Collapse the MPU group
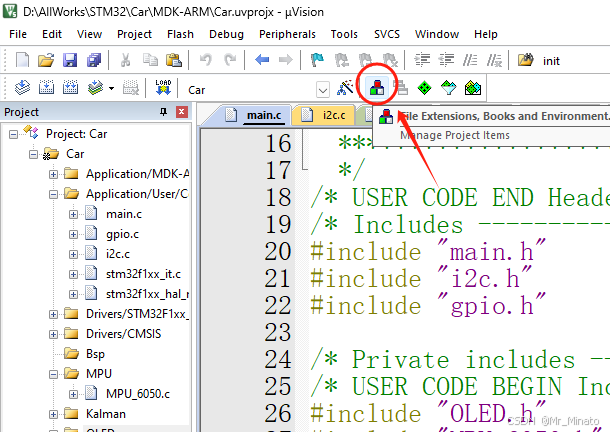The width and height of the screenshot is (610, 432). point(53,374)
